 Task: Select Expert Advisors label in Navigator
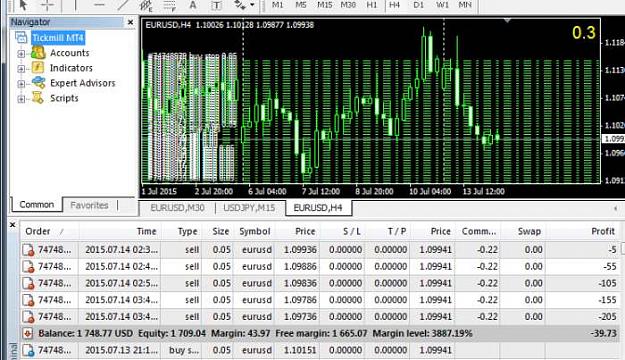[x=83, y=83]
